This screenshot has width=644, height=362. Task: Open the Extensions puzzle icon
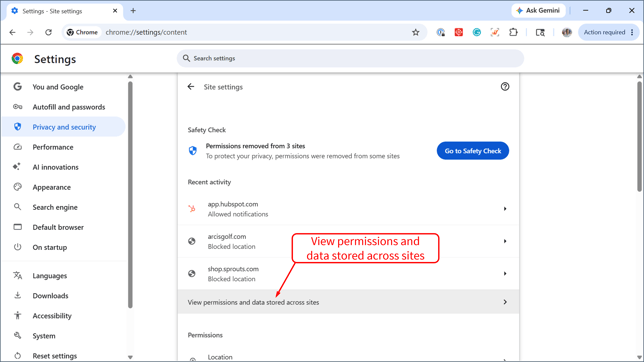click(513, 32)
